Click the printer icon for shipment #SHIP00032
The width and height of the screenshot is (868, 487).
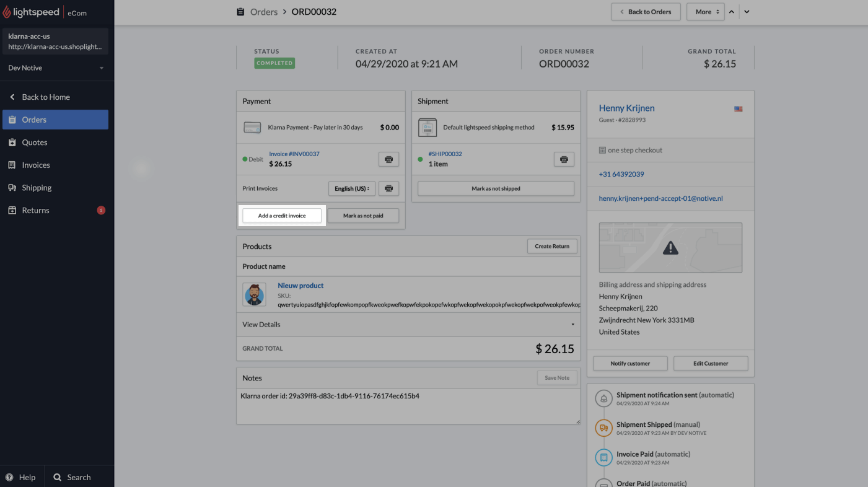pyautogui.click(x=564, y=159)
